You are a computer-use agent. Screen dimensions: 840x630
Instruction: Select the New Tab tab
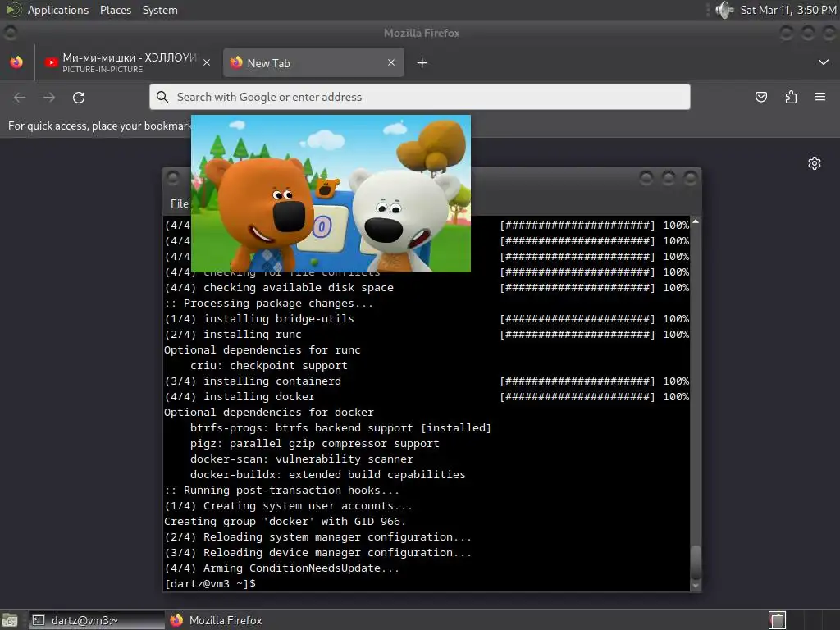point(313,62)
